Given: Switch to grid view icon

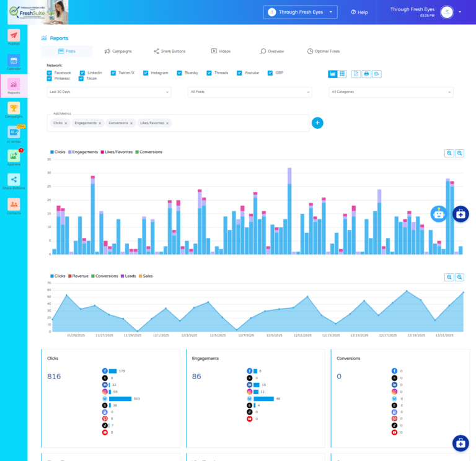Looking at the screenshot, I should point(342,74).
